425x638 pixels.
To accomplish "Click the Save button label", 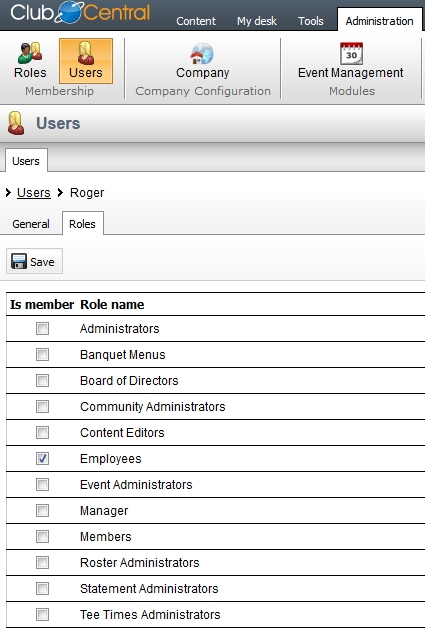I will (42, 262).
